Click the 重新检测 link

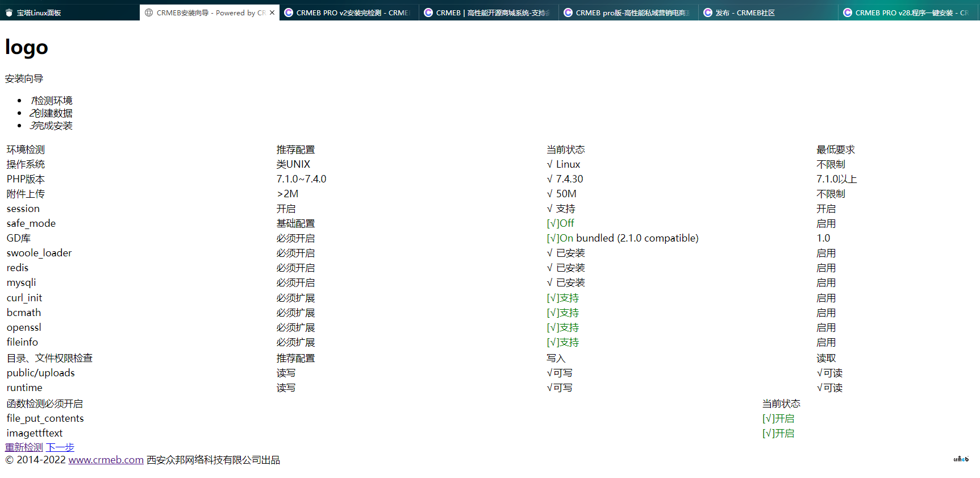coord(24,447)
